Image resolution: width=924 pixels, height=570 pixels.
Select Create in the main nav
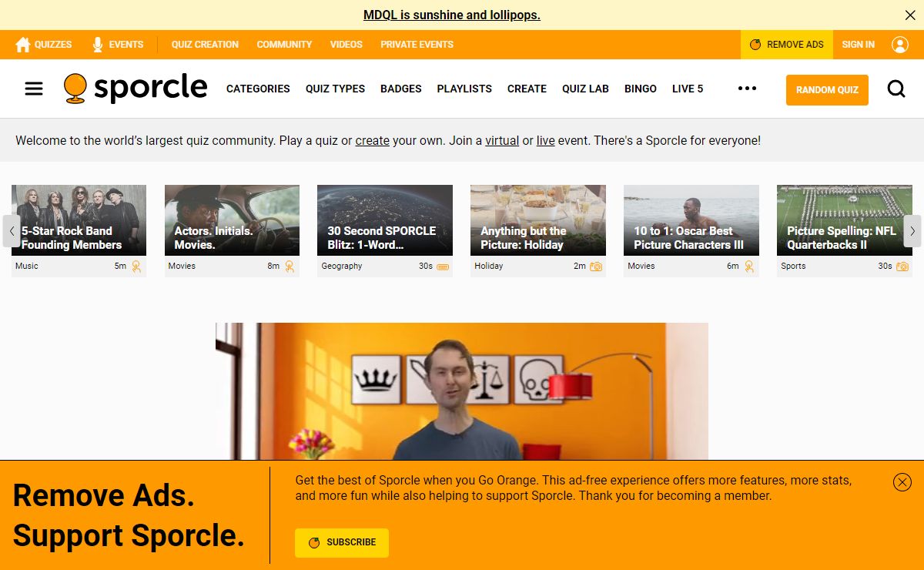(x=527, y=89)
